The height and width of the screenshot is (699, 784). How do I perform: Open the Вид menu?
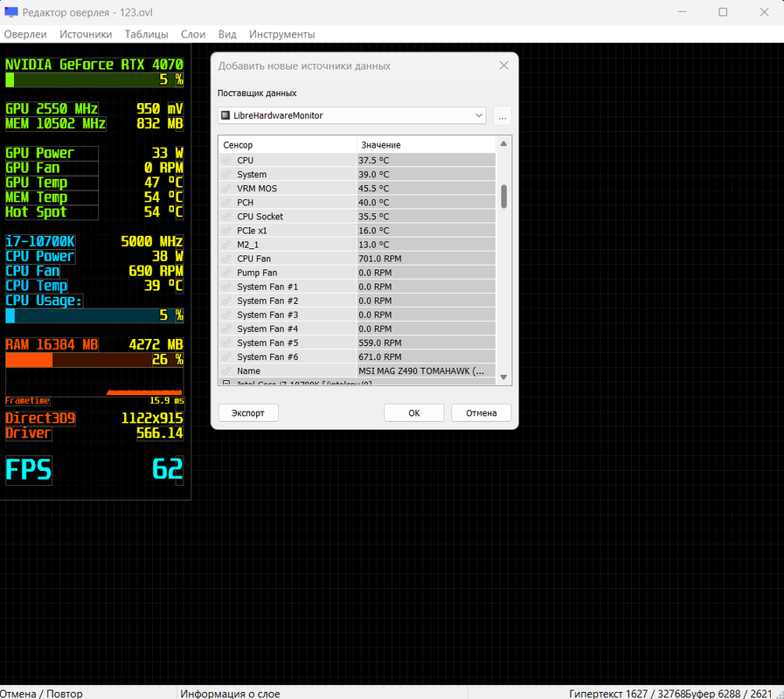point(227,34)
